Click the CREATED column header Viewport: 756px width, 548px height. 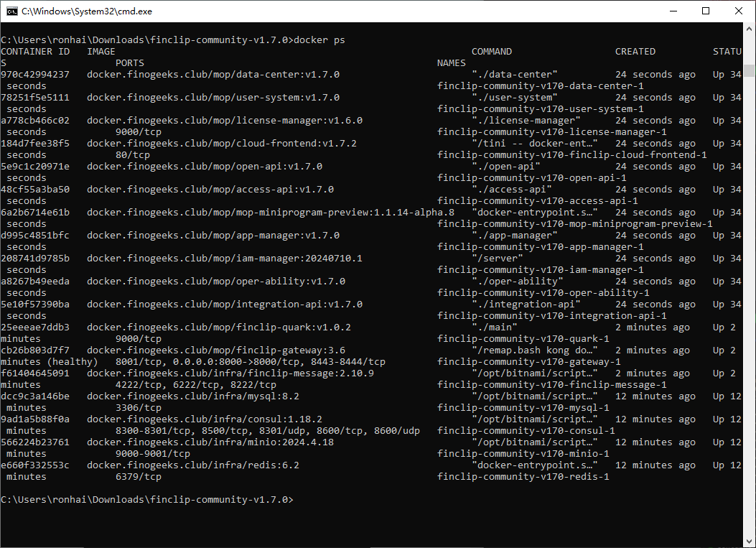(635, 52)
